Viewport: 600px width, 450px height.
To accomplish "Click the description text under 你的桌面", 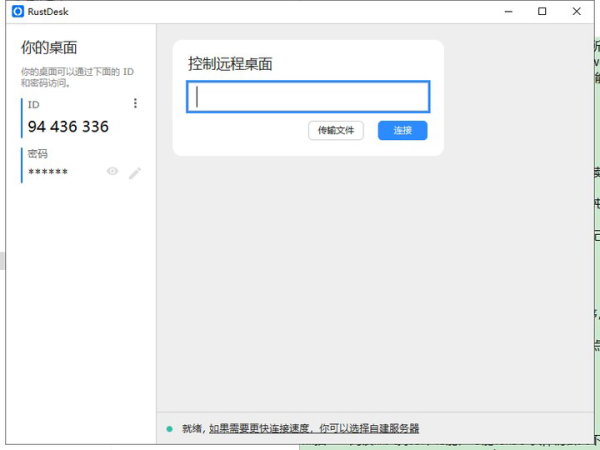I will (77, 77).
